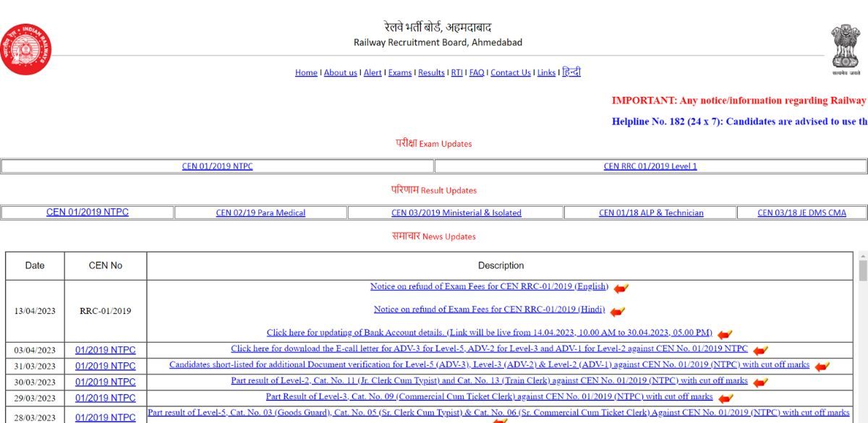Open candidates short-listed for additional Document verification
Viewport: 868px width, 423px height.
click(x=489, y=364)
